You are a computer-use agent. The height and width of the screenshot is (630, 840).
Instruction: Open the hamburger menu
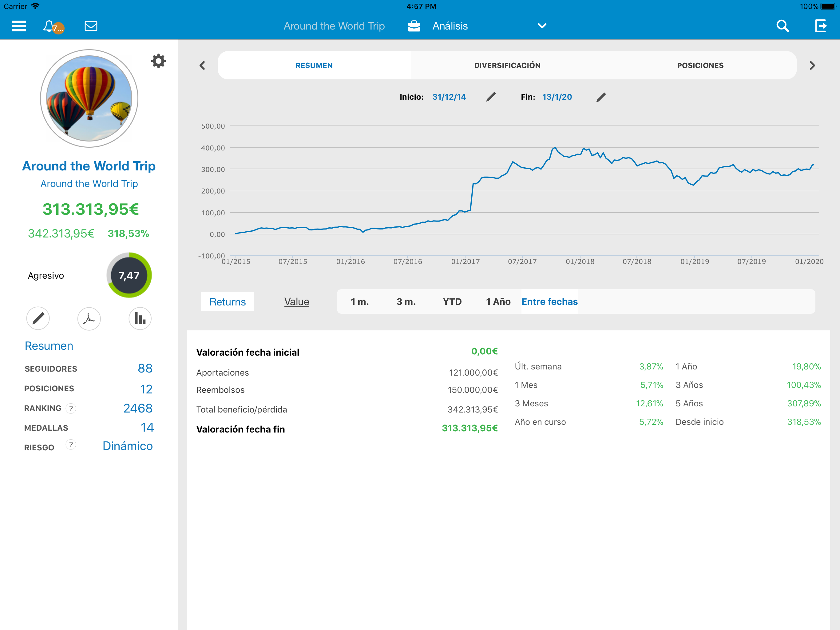click(x=19, y=26)
